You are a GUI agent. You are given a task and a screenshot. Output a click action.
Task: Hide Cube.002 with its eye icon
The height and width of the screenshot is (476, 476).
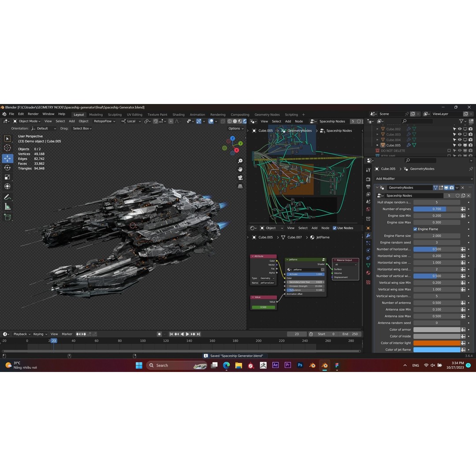tap(460, 129)
